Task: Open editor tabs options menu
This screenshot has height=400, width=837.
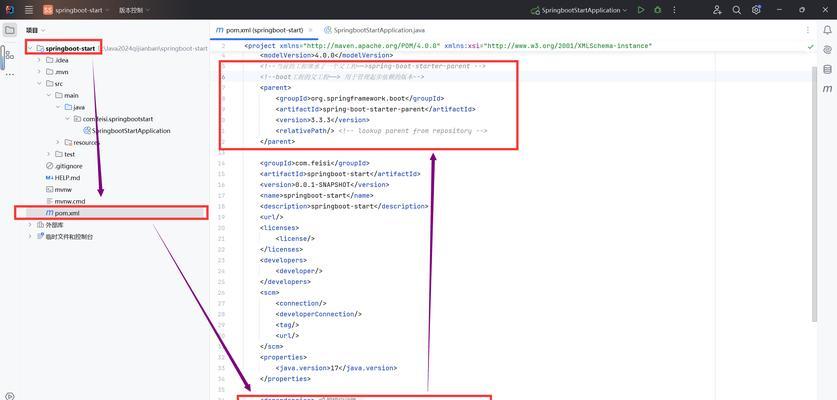Action: pyautogui.click(x=807, y=30)
